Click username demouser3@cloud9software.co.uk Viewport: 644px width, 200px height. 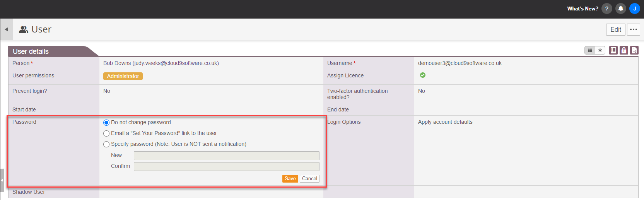pyautogui.click(x=460, y=63)
